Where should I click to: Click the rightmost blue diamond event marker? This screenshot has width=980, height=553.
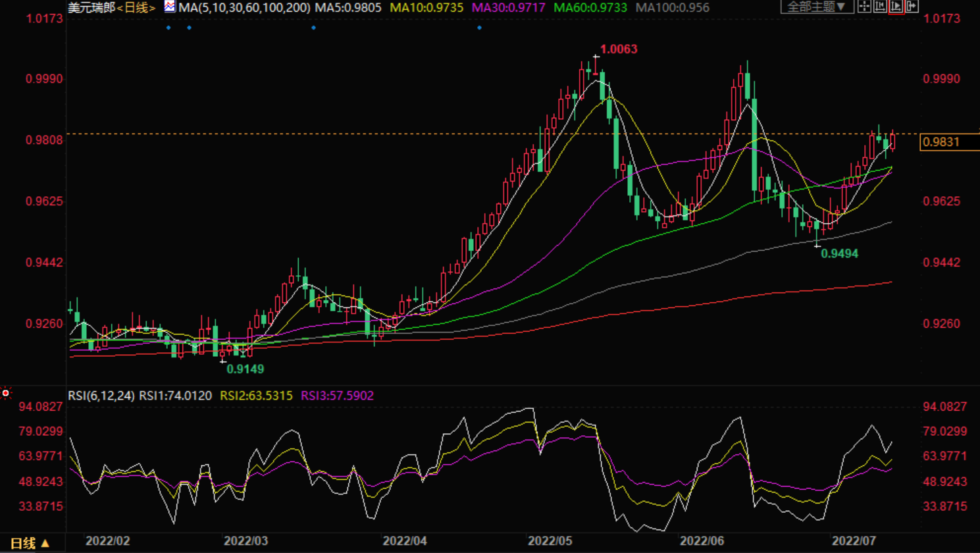479,28
